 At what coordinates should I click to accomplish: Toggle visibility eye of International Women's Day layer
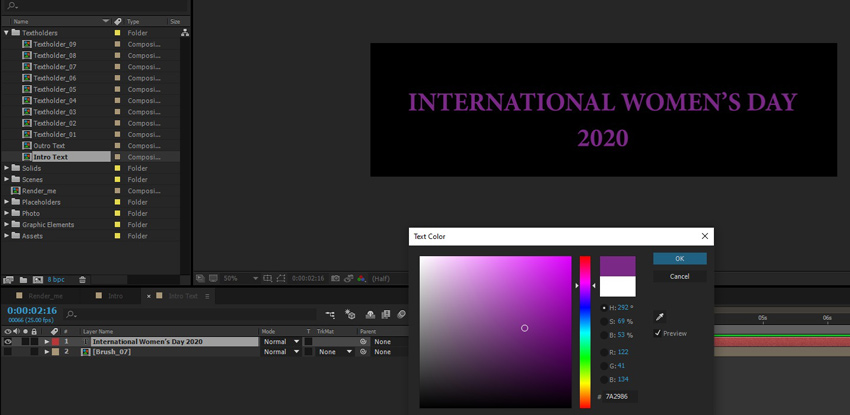(x=8, y=342)
